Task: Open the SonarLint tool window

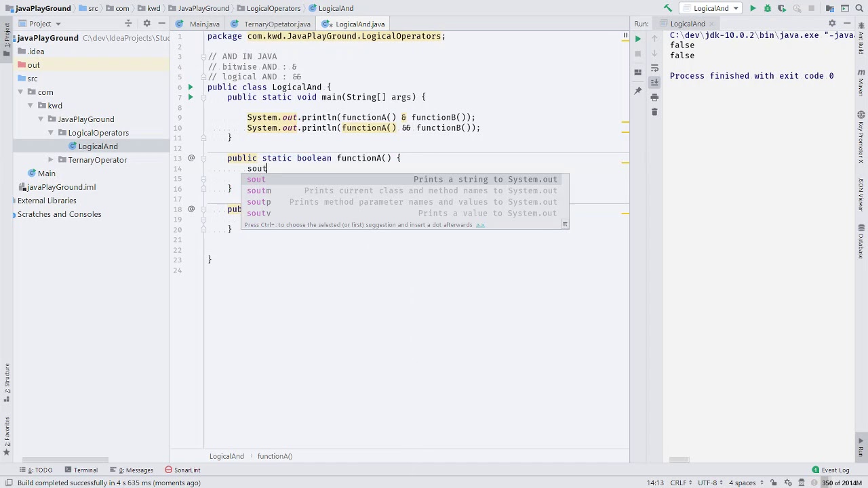Action: 182,470
